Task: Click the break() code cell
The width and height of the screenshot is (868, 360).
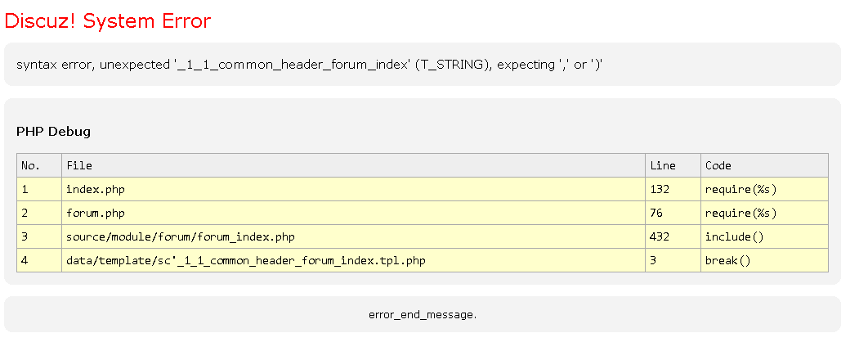Action: point(727,260)
